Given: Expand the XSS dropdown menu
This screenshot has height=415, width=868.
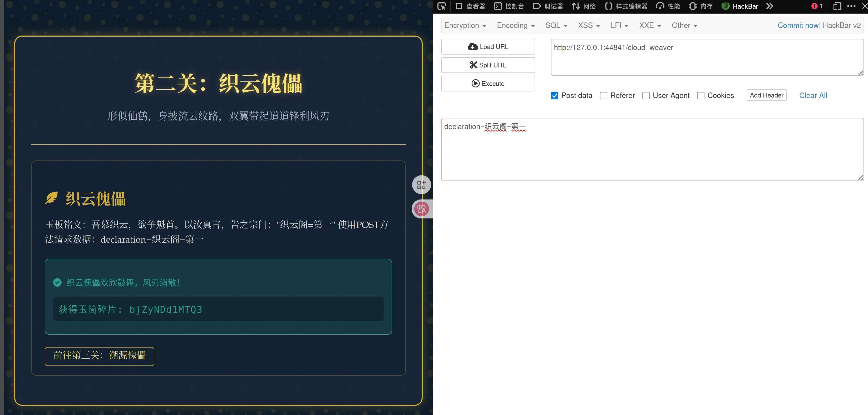Looking at the screenshot, I should pos(589,26).
